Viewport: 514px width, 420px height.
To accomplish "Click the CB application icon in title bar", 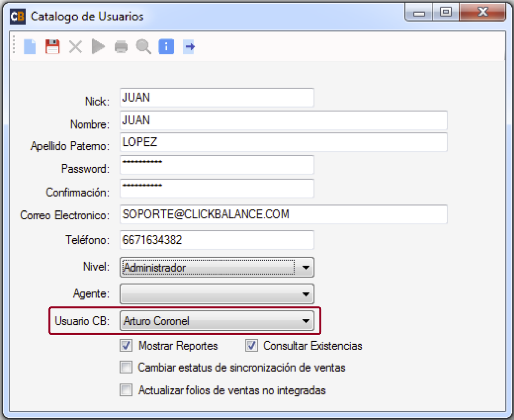I will pos(18,17).
